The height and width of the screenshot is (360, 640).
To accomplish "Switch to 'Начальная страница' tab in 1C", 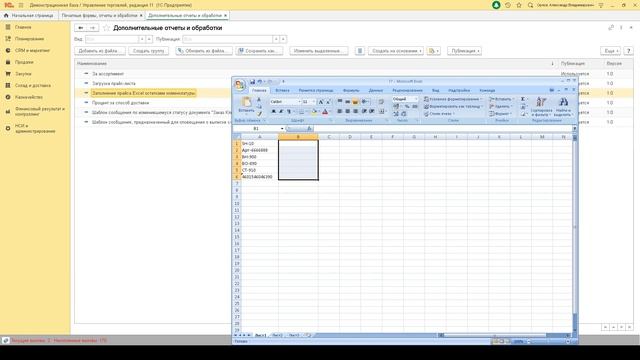I will click(29, 15).
